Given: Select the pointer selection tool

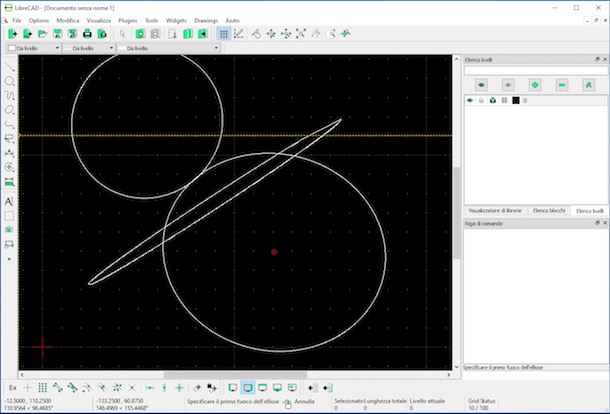Looking at the screenshot, I should click(123, 34).
